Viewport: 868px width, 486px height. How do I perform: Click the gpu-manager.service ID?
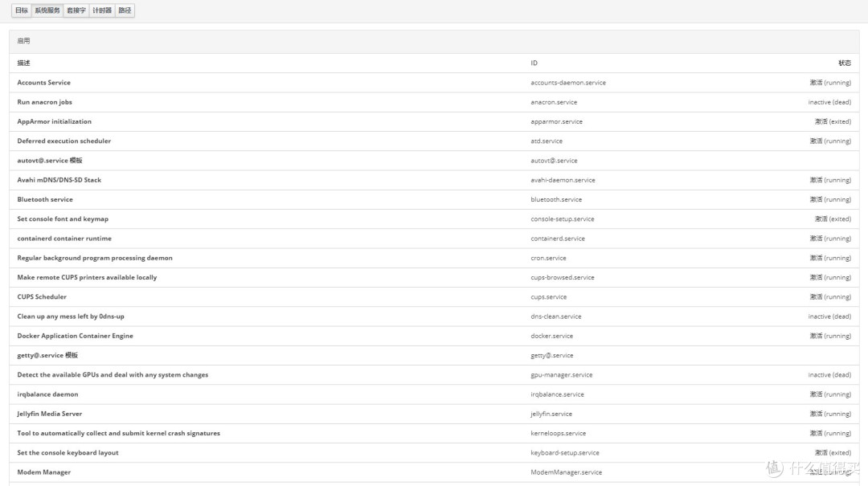562,375
